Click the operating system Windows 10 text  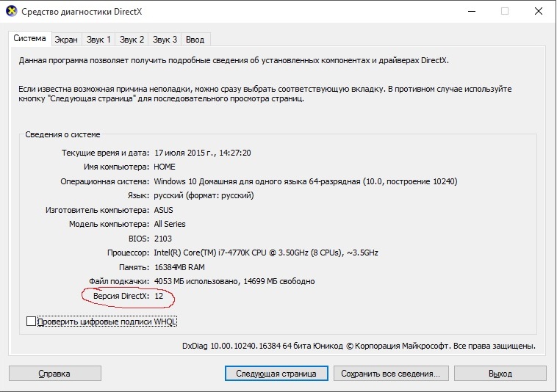(305, 181)
